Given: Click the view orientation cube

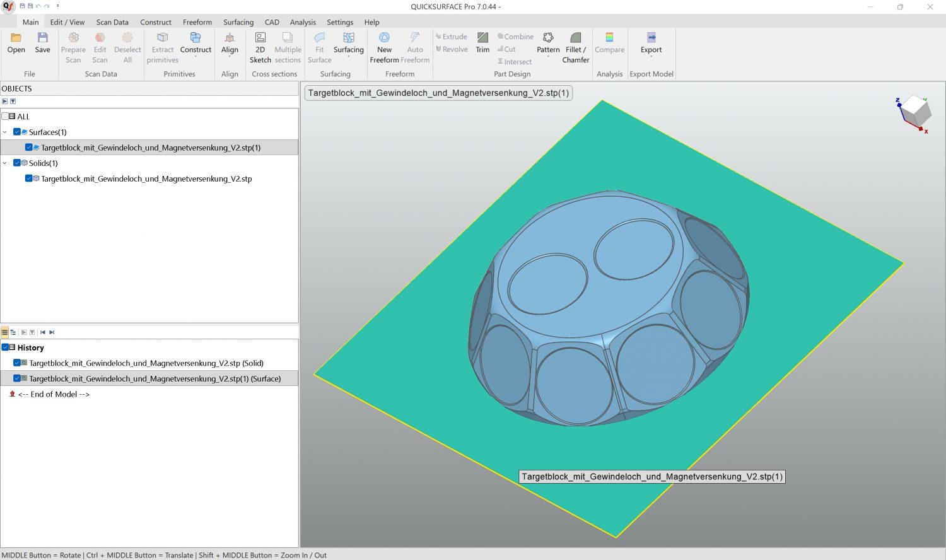Looking at the screenshot, I should [x=915, y=112].
